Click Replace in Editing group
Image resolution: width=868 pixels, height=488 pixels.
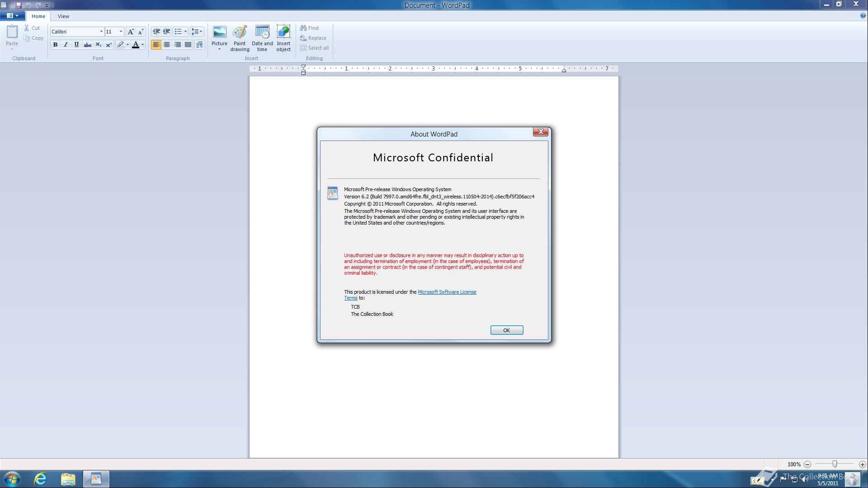313,38
